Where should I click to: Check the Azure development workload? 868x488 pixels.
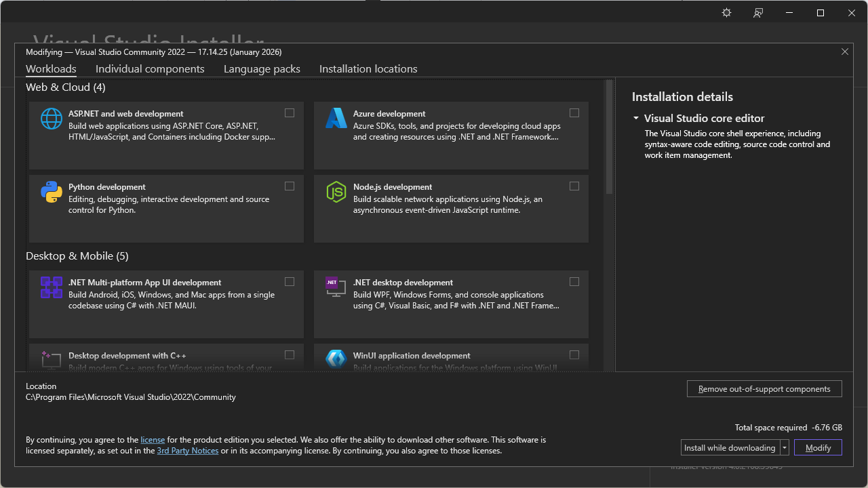pos(574,113)
